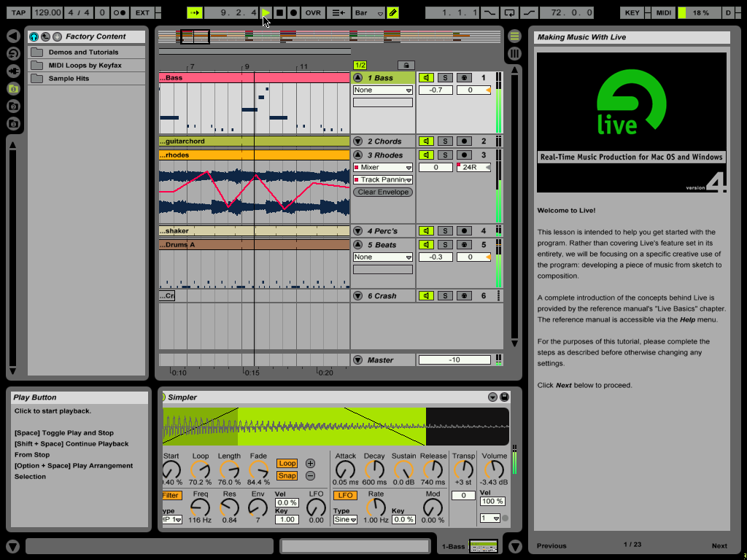Image resolution: width=747 pixels, height=560 pixels.
Task: Solo the 1 Bass track
Action: (x=445, y=77)
